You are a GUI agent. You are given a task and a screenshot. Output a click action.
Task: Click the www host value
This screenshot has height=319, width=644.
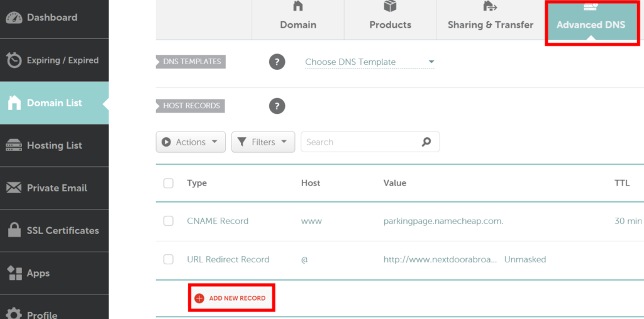(311, 221)
